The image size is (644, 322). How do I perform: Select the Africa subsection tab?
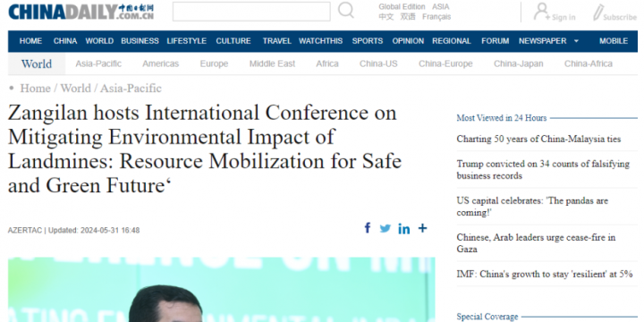(x=327, y=64)
